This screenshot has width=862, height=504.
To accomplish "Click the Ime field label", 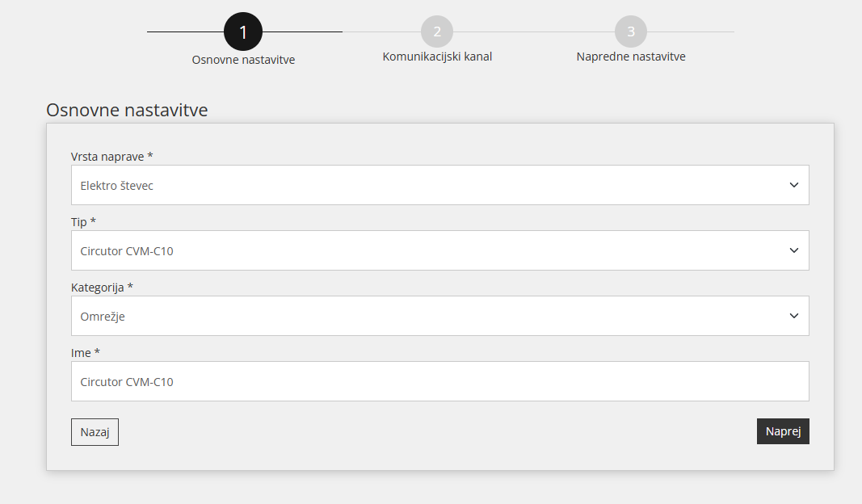I will (x=85, y=352).
